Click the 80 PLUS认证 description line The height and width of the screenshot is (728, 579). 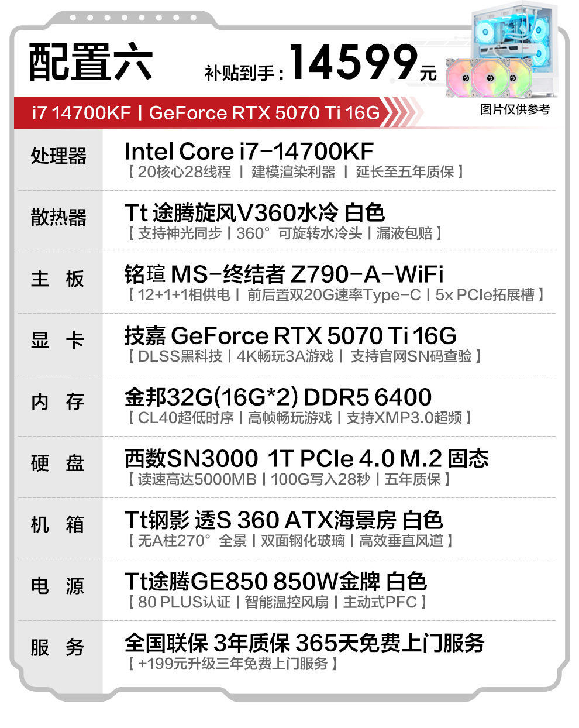(x=277, y=602)
